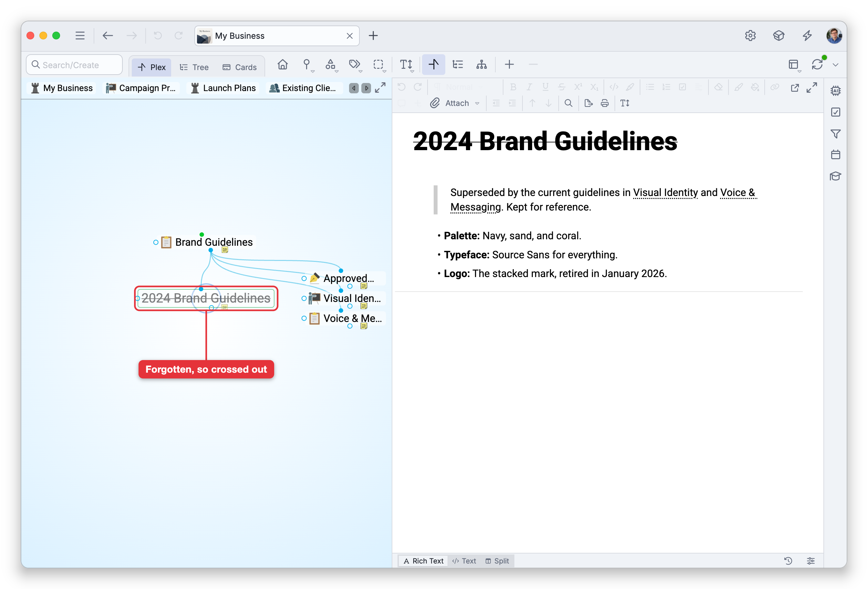Open pinned thought Launch Plans
The image size is (868, 589).
223,88
